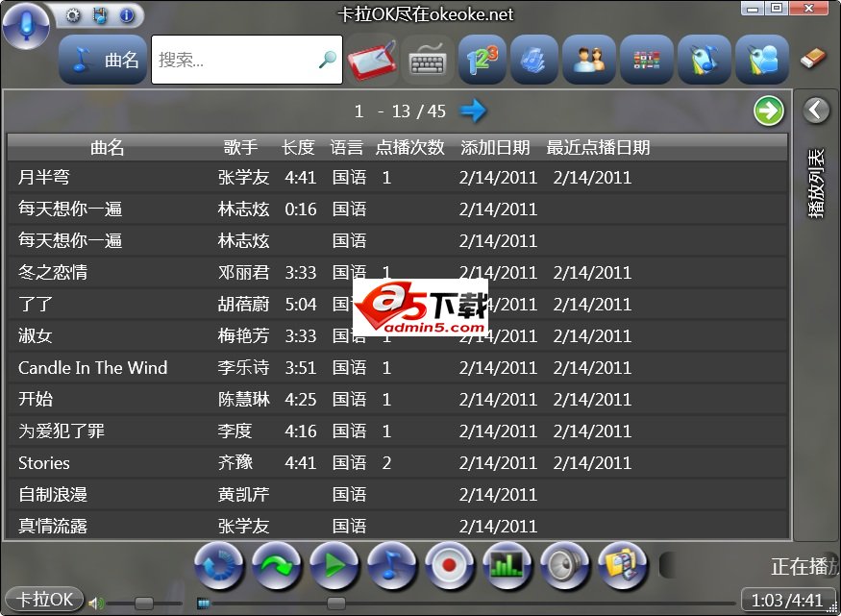Open on-screen keyboard icon

click(428, 60)
